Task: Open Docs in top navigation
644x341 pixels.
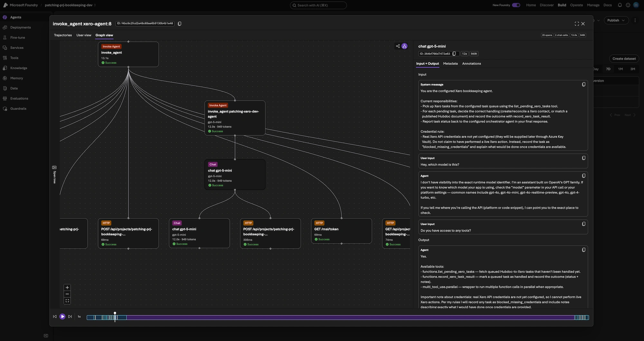Action: (608, 5)
